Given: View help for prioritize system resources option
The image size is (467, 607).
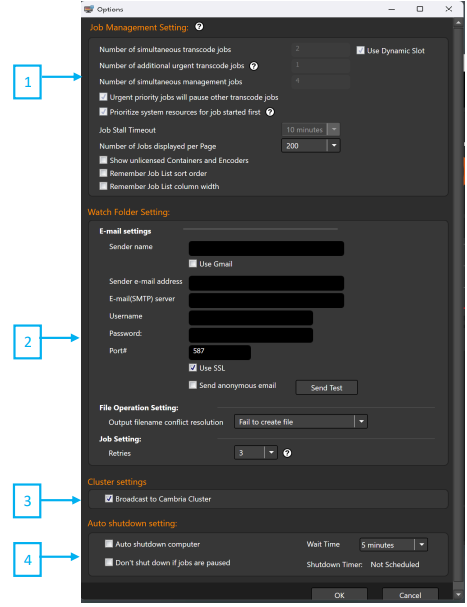Looking at the screenshot, I should point(270,112).
